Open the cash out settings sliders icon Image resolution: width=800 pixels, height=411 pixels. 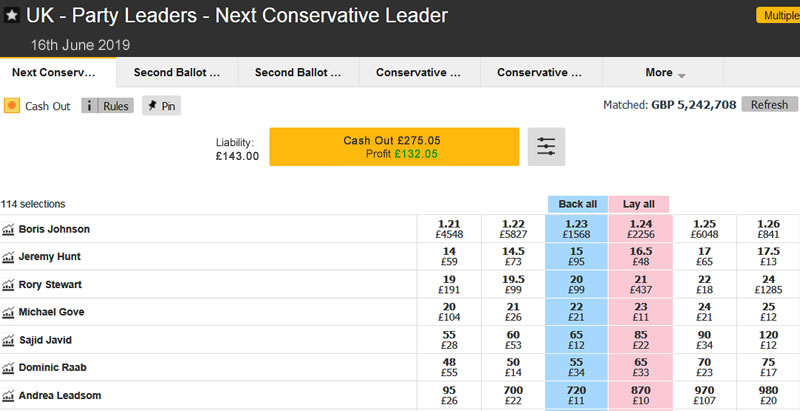coord(546,147)
